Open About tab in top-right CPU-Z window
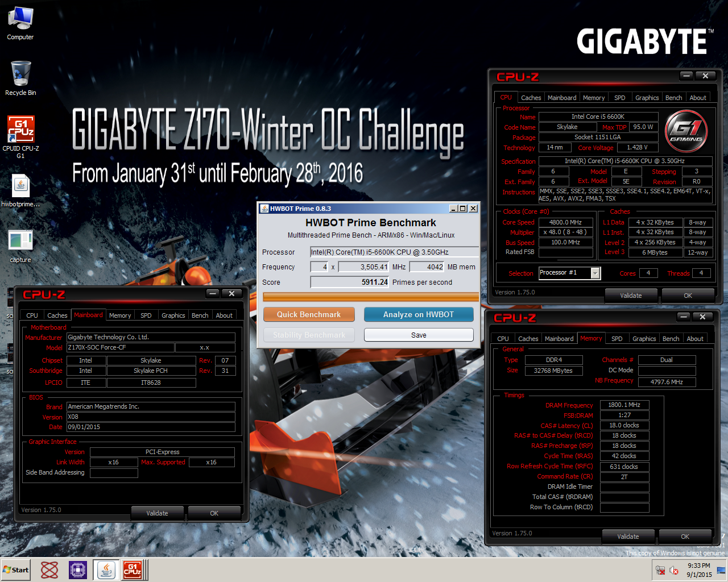Screen dimensions: 728x582 coord(698,98)
